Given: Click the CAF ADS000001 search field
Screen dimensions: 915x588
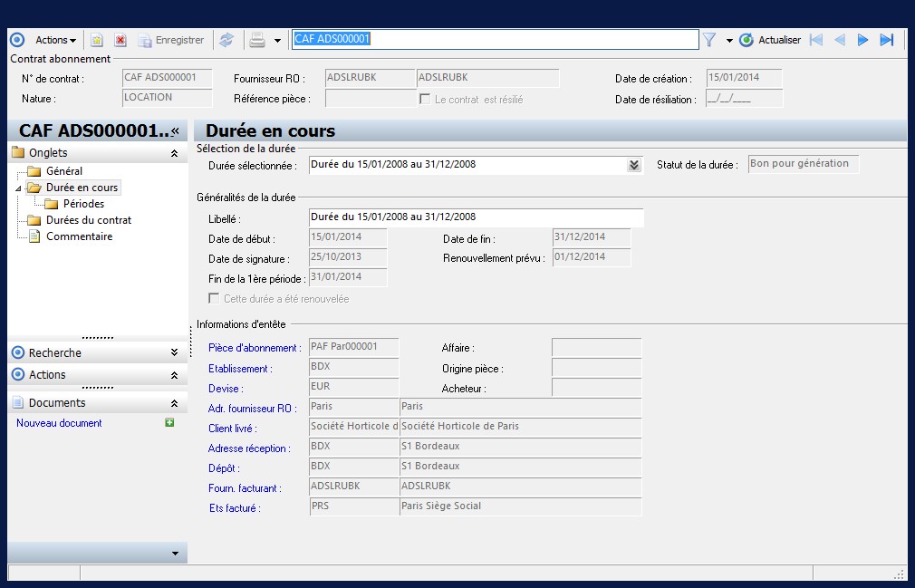Looking at the screenshot, I should pos(495,39).
